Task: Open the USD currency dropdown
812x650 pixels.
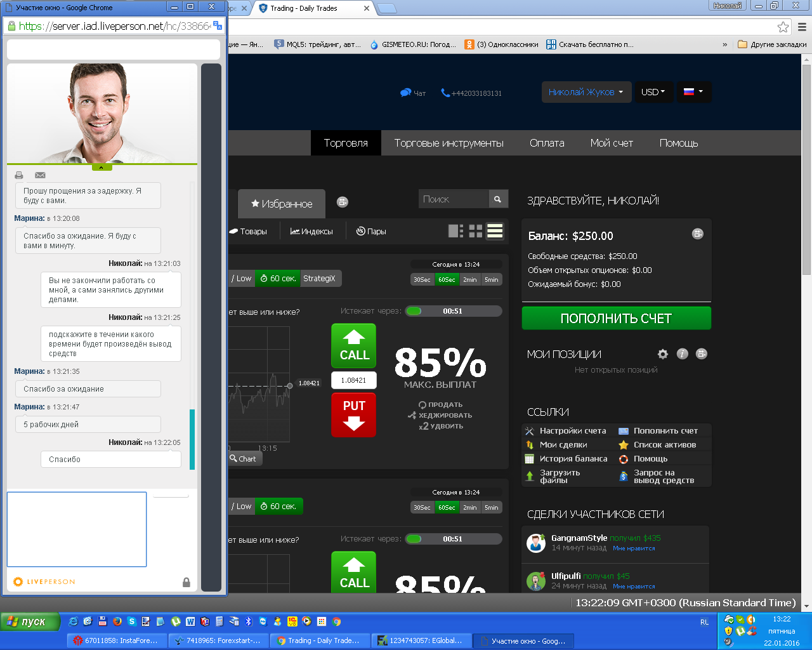Action: (653, 92)
